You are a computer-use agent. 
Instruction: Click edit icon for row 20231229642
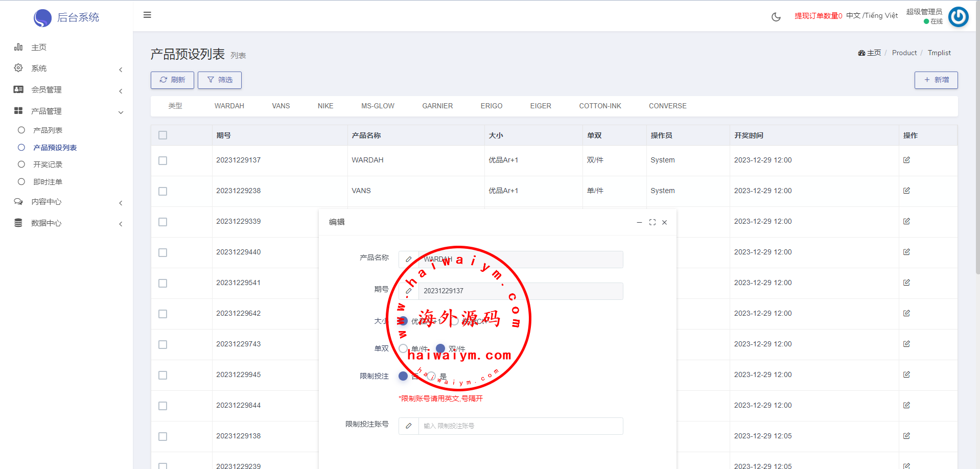pyautogui.click(x=906, y=313)
